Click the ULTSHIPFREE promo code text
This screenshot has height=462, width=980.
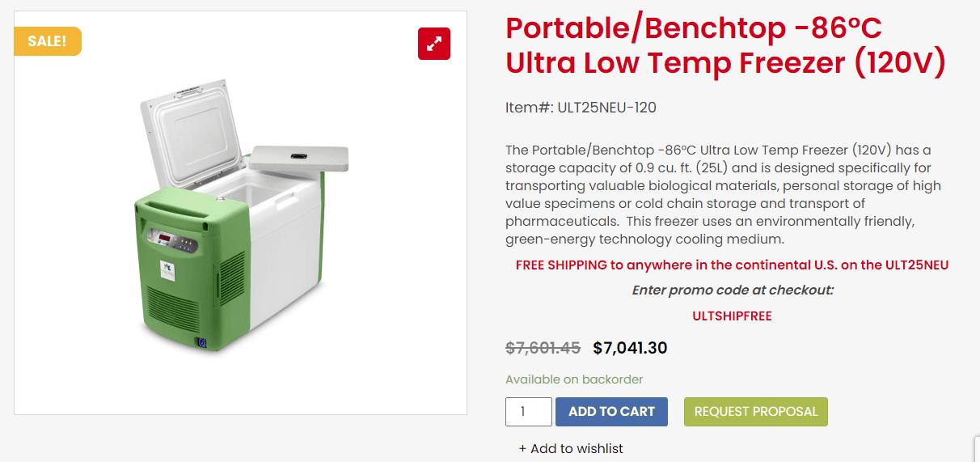(x=732, y=316)
